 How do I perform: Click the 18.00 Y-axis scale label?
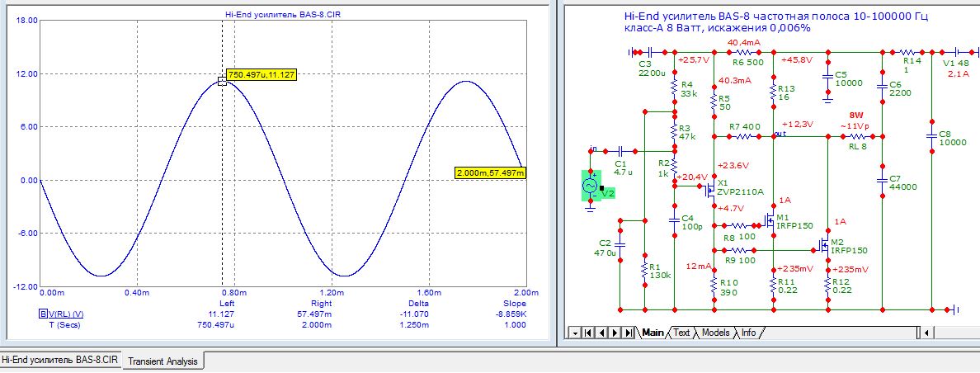click(x=29, y=21)
